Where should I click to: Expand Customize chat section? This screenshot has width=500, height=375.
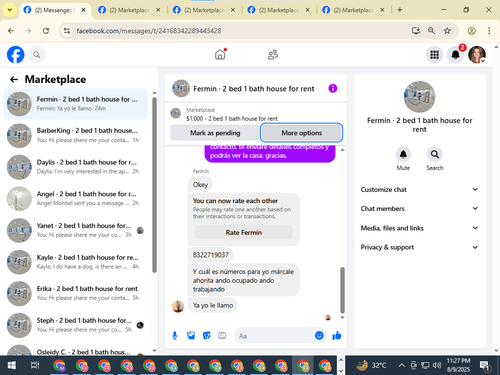pos(419,189)
